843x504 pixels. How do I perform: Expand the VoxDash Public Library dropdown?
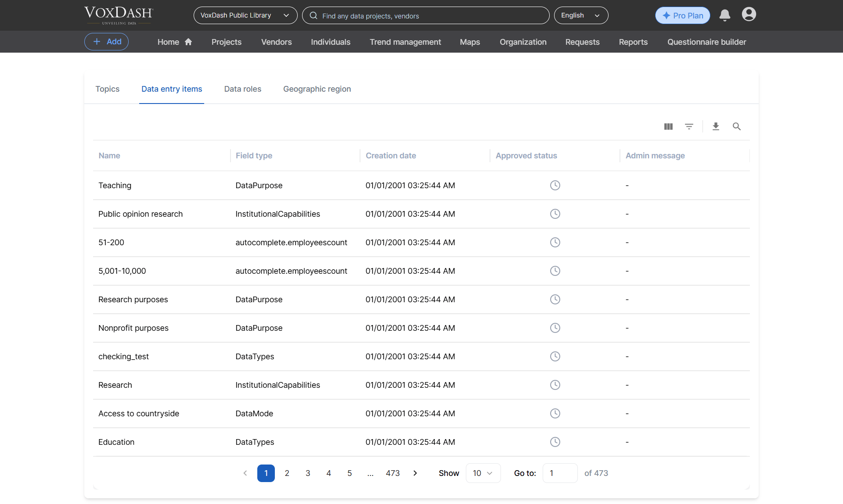[245, 15]
